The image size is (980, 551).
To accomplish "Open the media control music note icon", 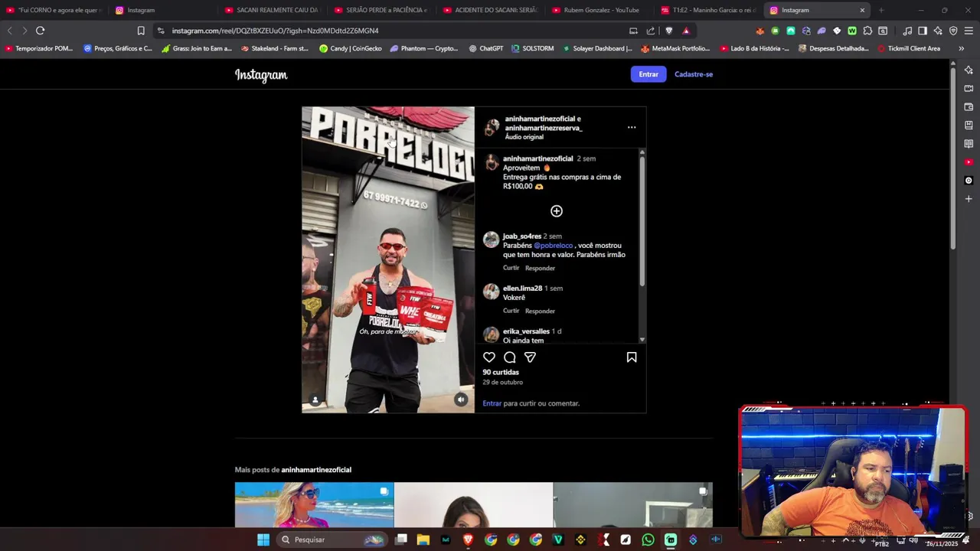I will pyautogui.click(x=907, y=31).
